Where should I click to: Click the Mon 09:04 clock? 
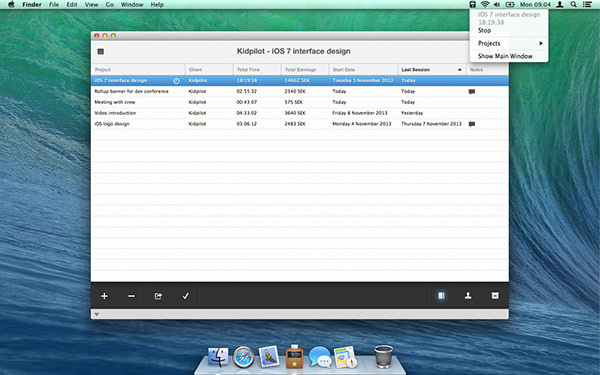click(x=535, y=5)
